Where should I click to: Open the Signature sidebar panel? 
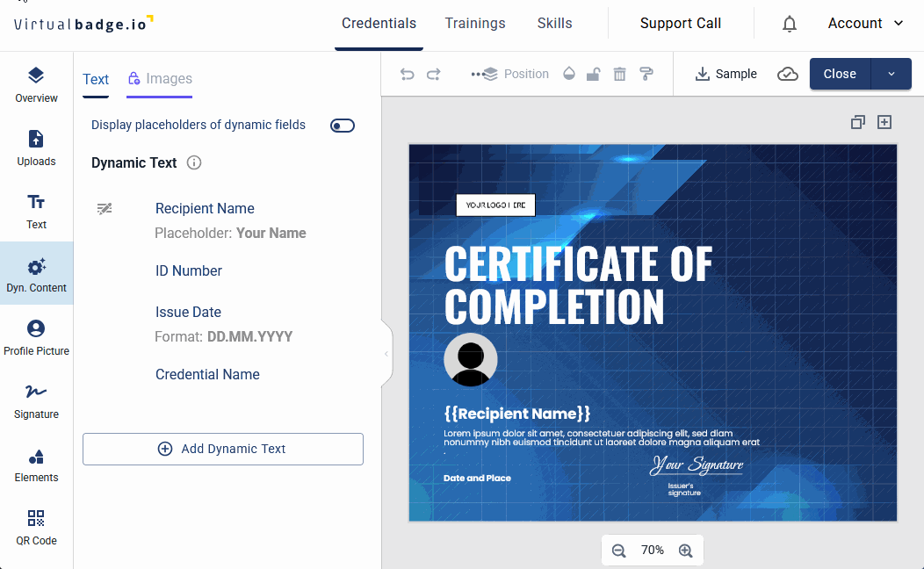pyautogui.click(x=36, y=401)
